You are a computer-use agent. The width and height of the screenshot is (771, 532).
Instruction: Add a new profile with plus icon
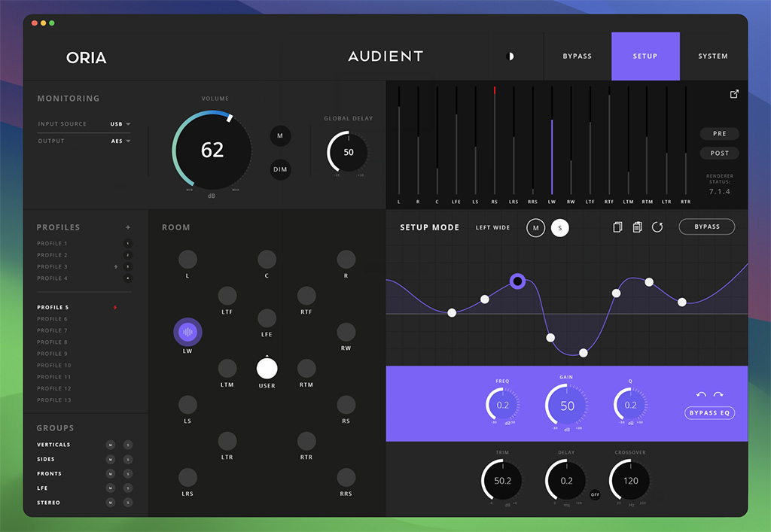coord(128,227)
